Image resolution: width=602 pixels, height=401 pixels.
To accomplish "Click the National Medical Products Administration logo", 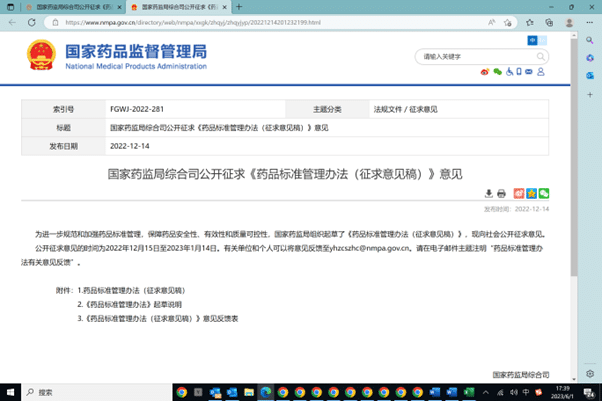I will click(x=117, y=56).
